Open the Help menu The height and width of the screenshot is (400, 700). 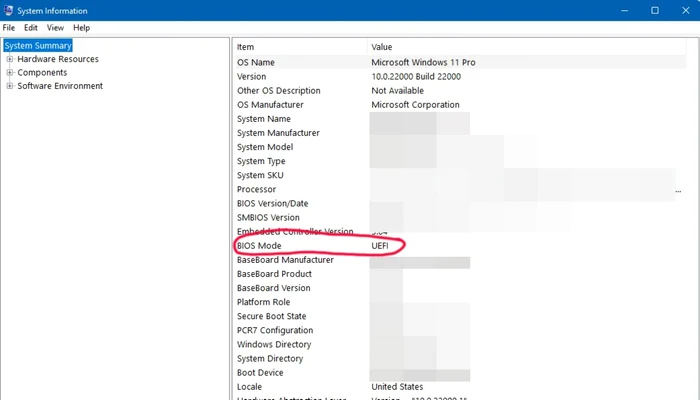81,28
